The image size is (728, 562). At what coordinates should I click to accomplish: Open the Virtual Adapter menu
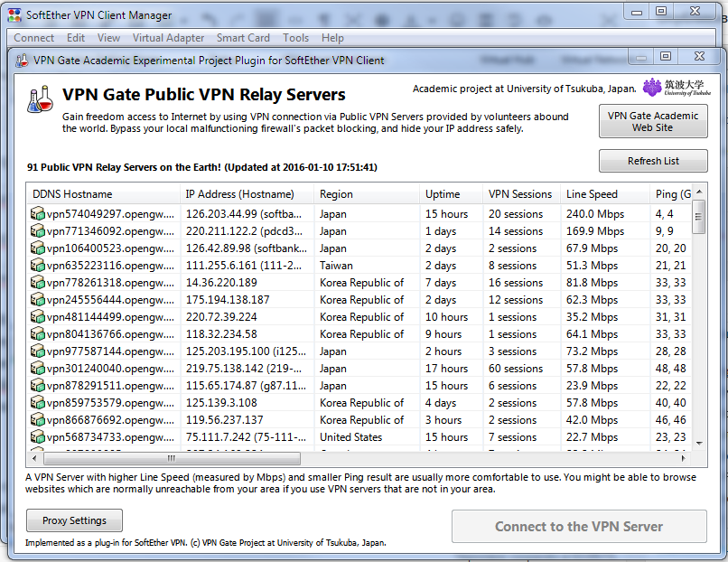pos(168,38)
